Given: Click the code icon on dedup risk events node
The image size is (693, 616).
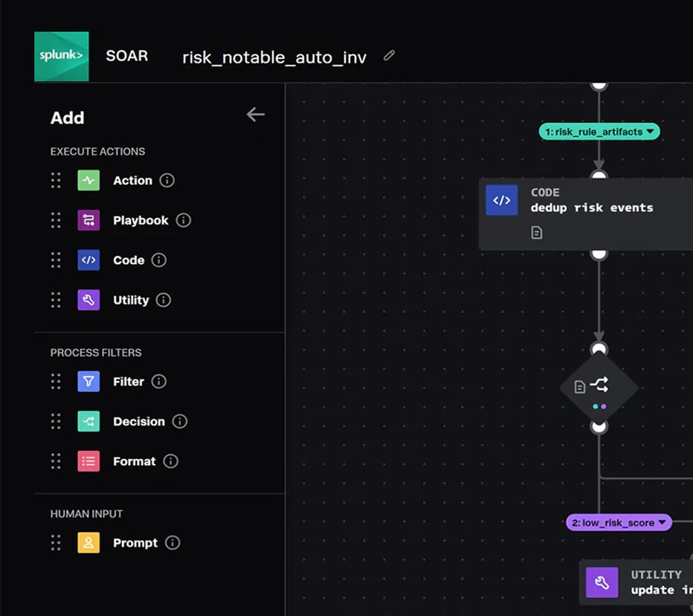Looking at the screenshot, I should (x=502, y=199).
